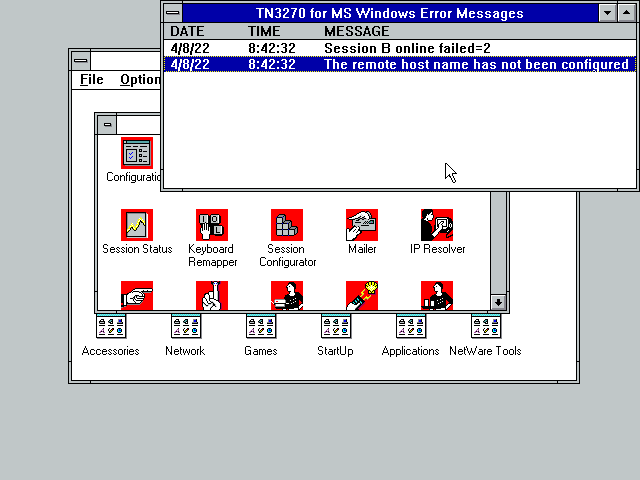Viewport: 640px width, 480px height.
Task: Click the group window scroll down arrow
Action: coord(498,302)
